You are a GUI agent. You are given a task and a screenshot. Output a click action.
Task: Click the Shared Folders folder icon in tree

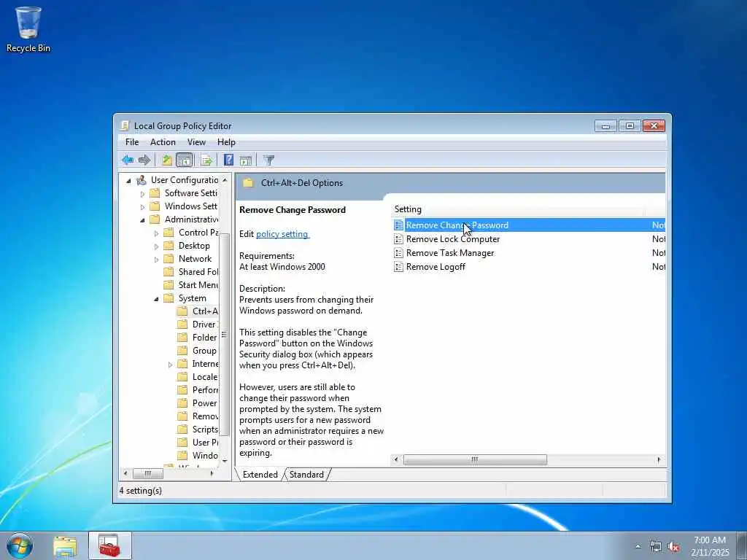point(169,272)
